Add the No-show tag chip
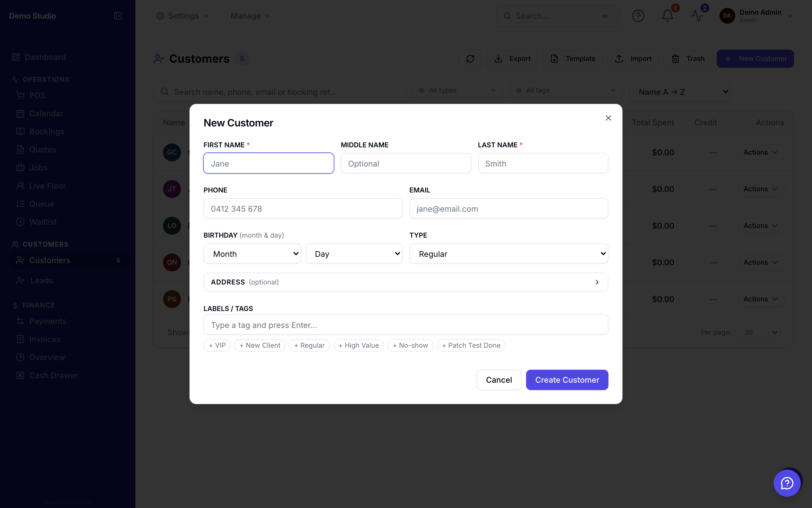Viewport: 812px width, 508px height. 410,345
